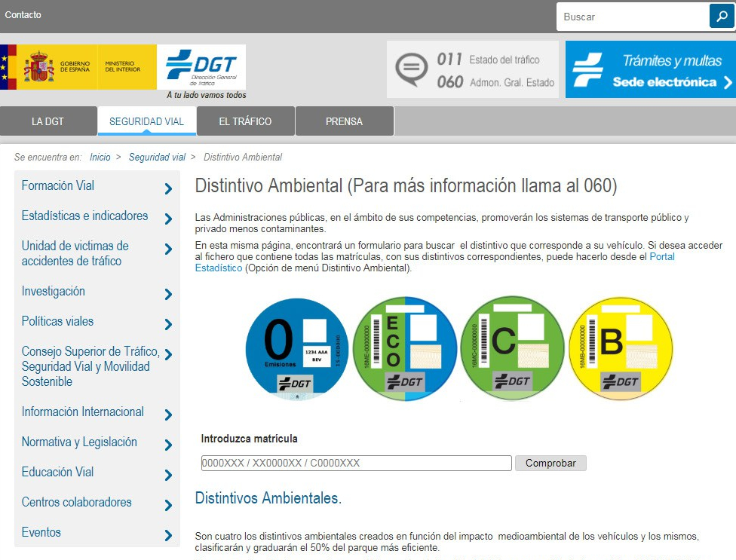Expand Consejo Superior de Tráfico chevron

168,354
